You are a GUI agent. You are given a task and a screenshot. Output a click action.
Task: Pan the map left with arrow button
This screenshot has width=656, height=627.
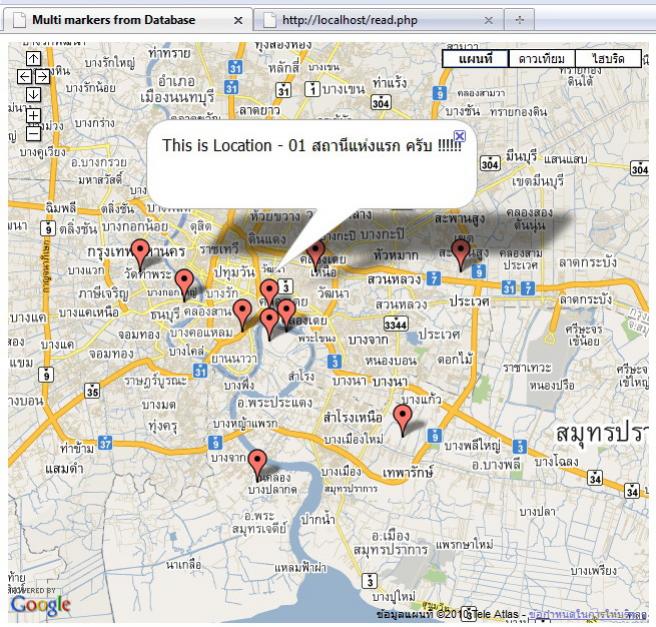coord(25,77)
